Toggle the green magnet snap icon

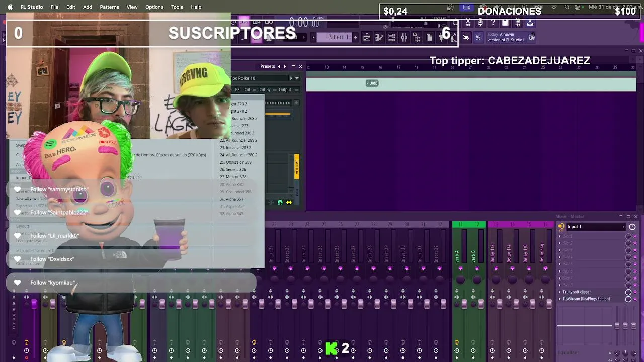pyautogui.click(x=280, y=203)
